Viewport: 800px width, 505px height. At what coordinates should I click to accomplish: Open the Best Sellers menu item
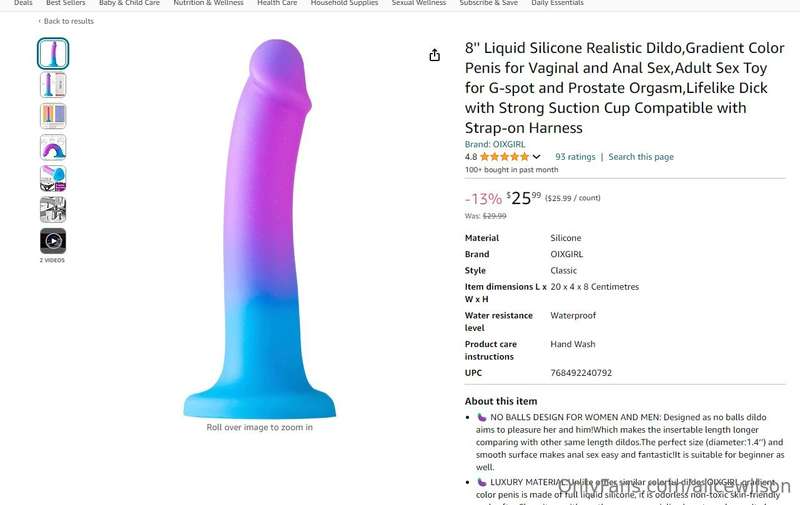coord(65,3)
